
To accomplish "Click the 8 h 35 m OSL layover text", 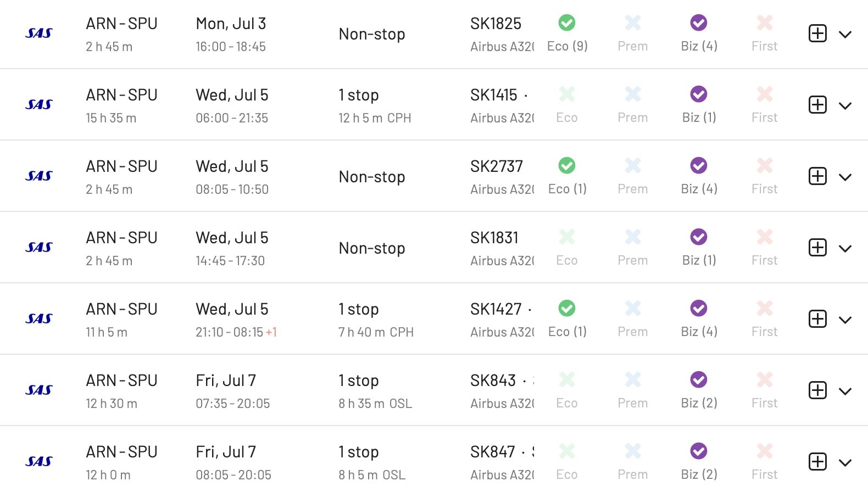I will pos(375,404).
